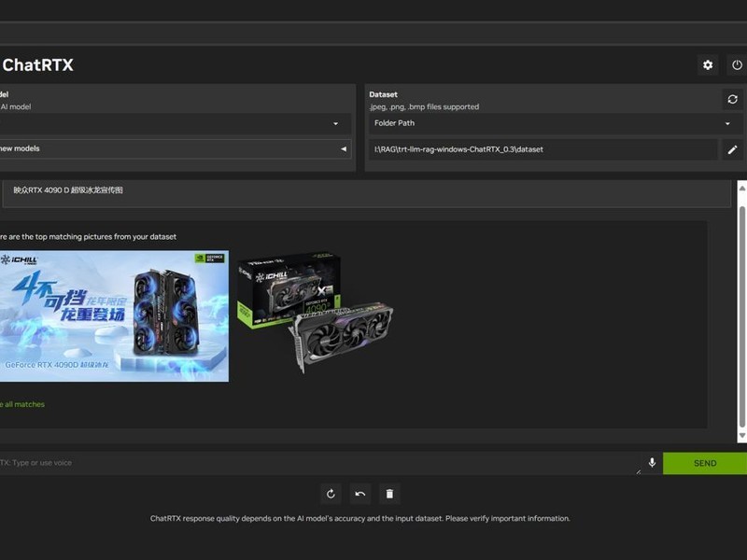Click the SEND button
The width and height of the screenshot is (747, 560).
click(705, 463)
